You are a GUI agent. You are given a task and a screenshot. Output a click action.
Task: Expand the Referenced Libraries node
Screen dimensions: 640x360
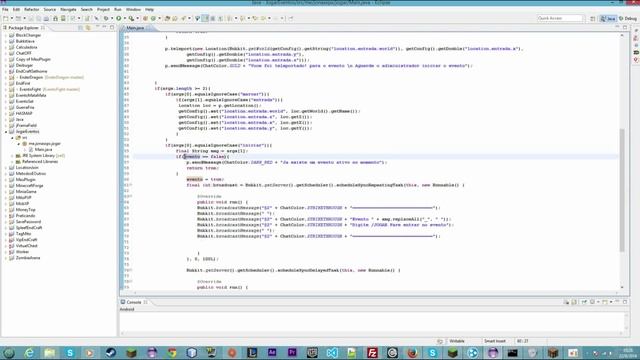[x=12, y=162]
